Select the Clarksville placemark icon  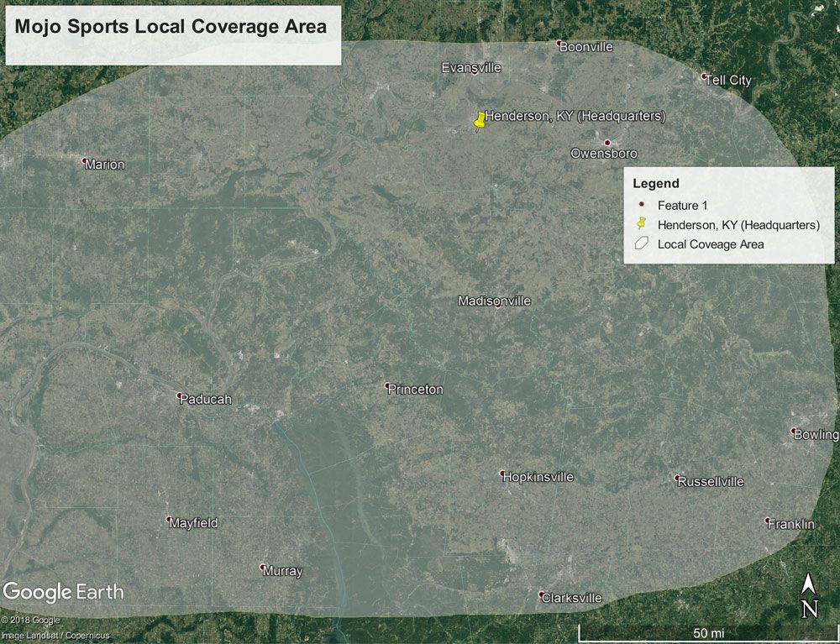pyautogui.click(x=542, y=592)
